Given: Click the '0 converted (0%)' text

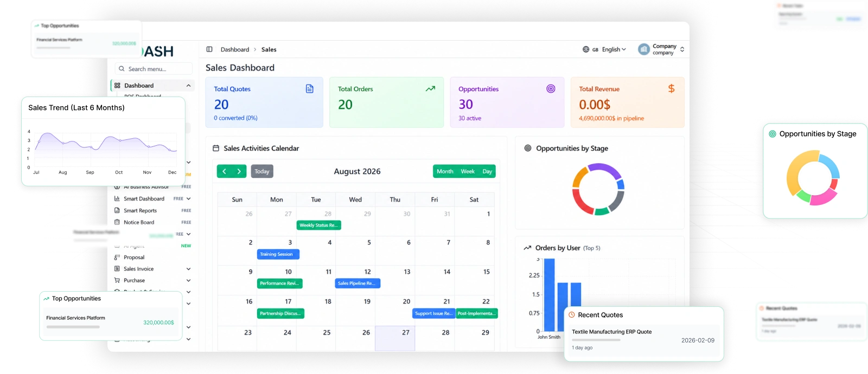Looking at the screenshot, I should point(235,118).
